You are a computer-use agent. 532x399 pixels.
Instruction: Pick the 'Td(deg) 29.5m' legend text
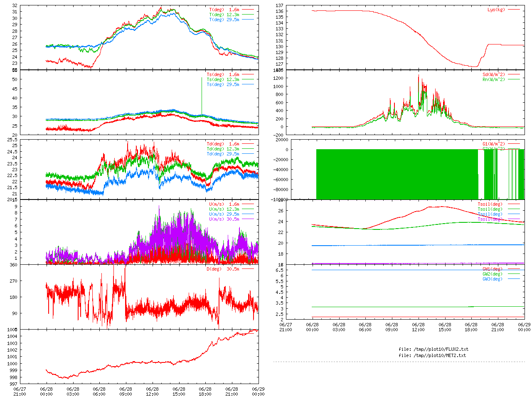click(x=223, y=154)
